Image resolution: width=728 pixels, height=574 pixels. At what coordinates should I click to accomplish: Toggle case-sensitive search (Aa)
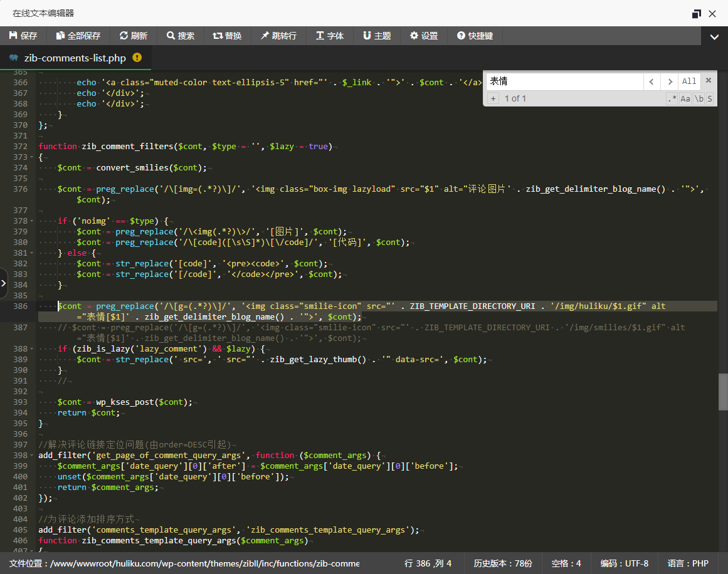coord(685,98)
